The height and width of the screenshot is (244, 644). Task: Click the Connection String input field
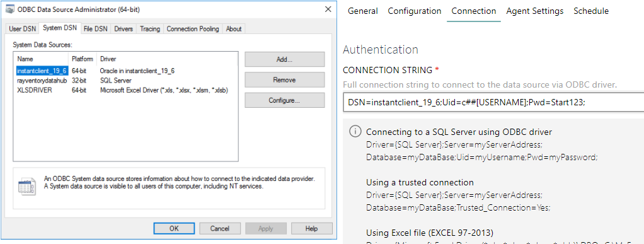click(x=493, y=103)
